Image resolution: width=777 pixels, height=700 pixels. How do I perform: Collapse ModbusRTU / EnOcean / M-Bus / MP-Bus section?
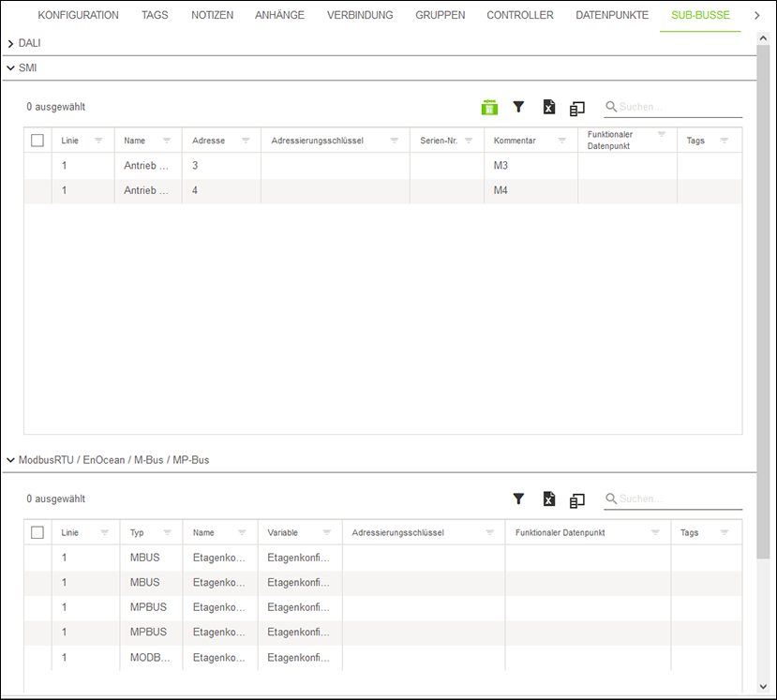tap(10, 460)
